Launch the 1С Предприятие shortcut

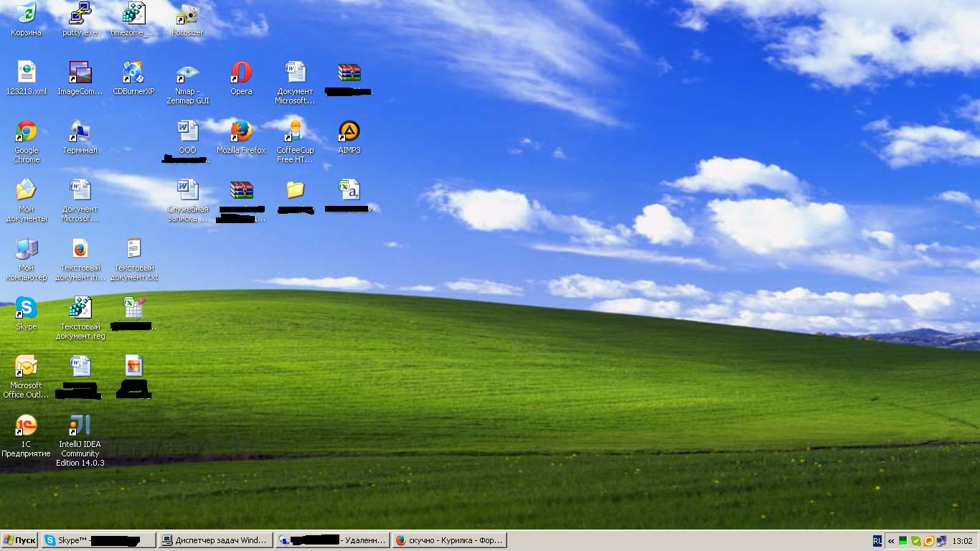(26, 425)
